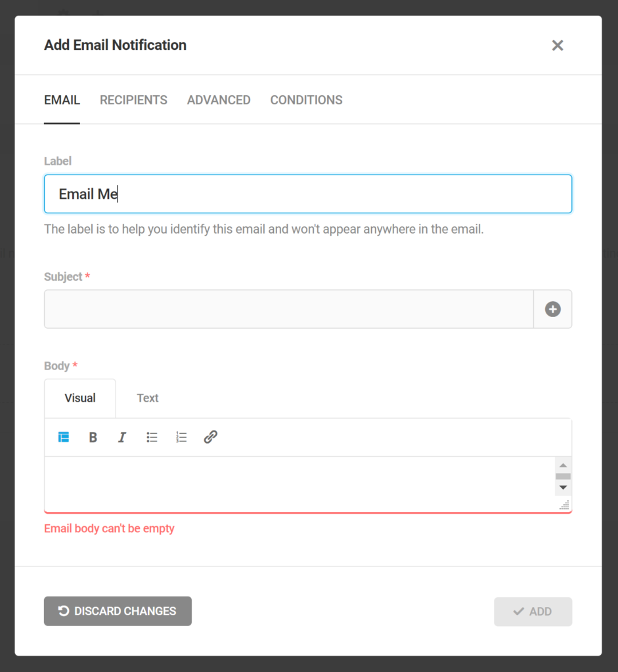Select the Email tab

(x=62, y=100)
